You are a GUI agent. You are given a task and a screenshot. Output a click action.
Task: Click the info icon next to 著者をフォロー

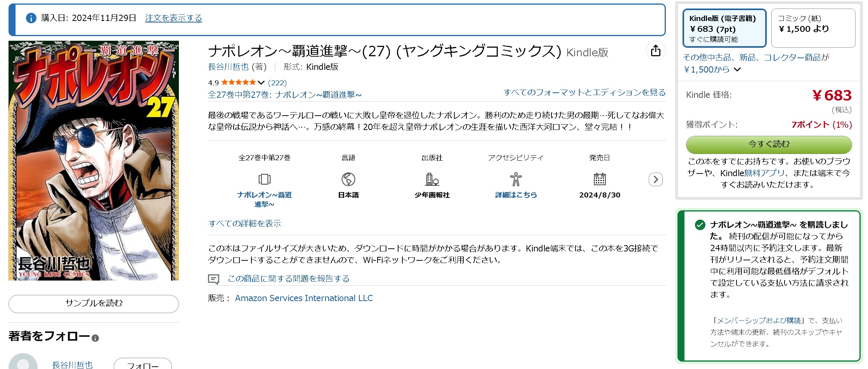click(95, 338)
